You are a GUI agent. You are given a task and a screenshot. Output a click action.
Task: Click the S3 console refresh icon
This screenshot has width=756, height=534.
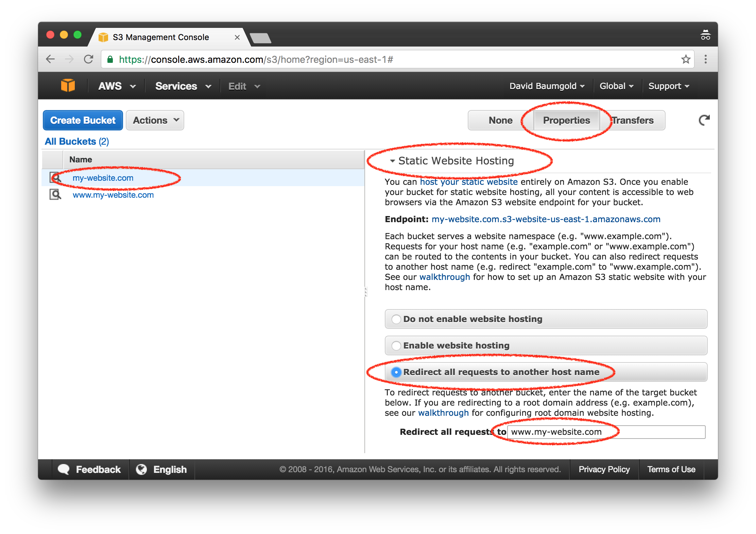(x=704, y=120)
